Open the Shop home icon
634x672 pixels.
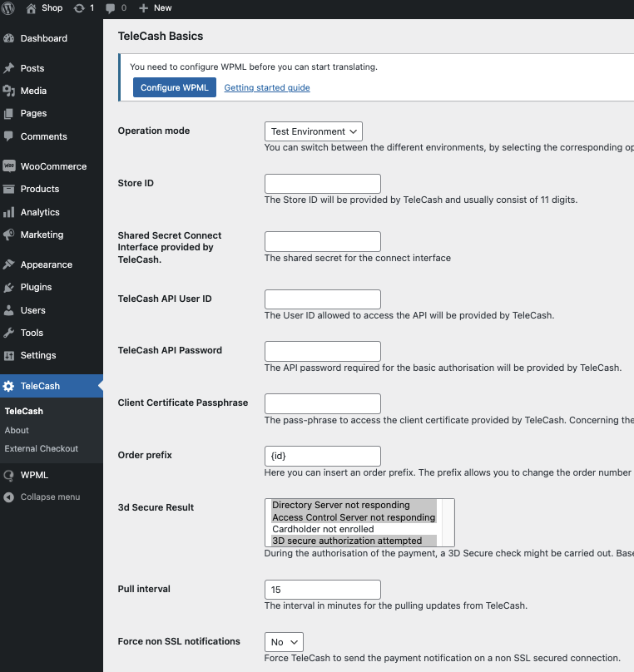(x=32, y=7)
